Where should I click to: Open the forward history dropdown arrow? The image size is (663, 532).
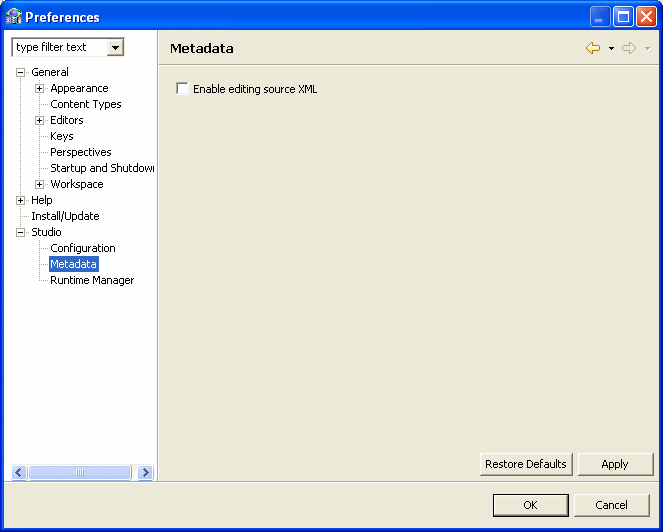tap(647, 49)
